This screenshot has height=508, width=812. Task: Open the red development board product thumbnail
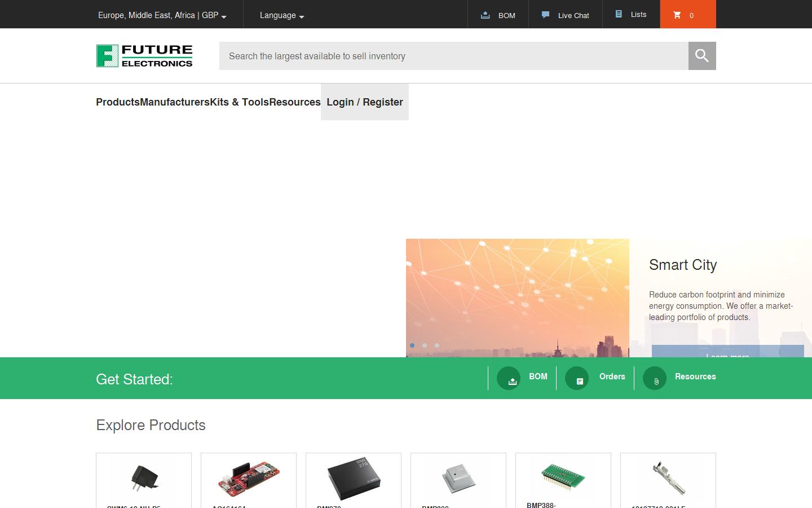pos(249,479)
